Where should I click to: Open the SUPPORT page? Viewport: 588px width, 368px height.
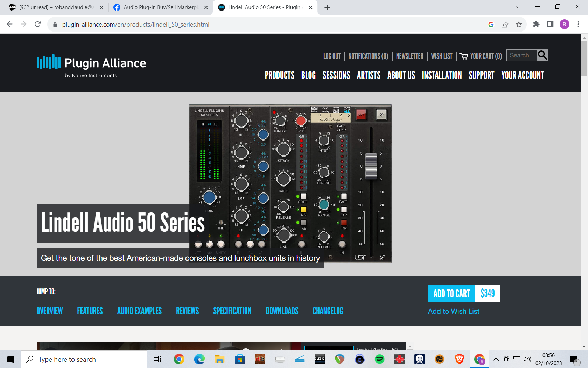coord(481,75)
